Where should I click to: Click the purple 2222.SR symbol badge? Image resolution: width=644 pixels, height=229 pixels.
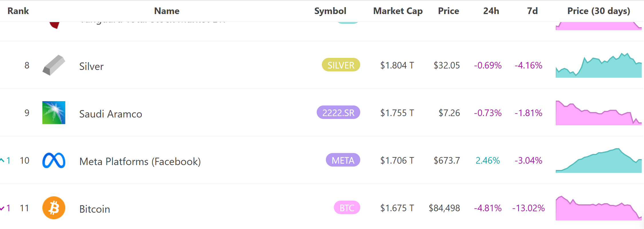[x=338, y=113]
